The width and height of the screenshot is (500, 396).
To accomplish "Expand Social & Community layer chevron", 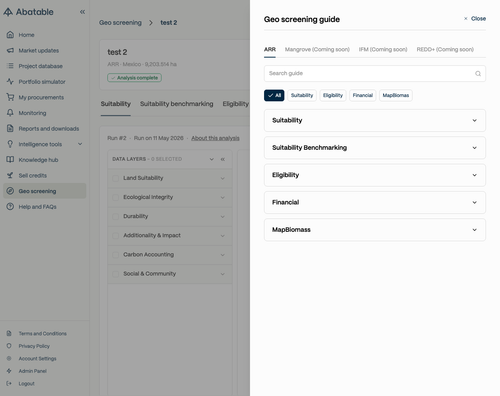I will tap(223, 274).
